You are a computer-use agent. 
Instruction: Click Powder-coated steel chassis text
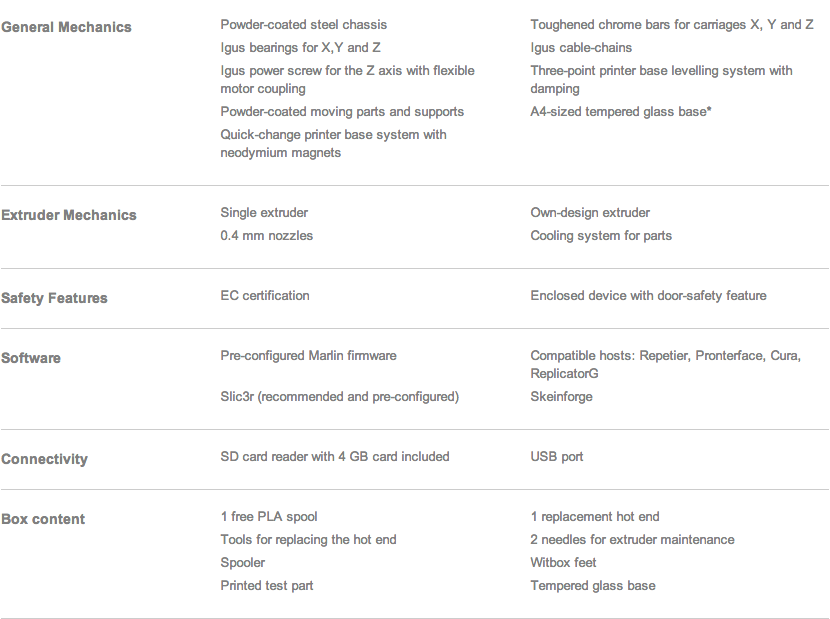(303, 25)
